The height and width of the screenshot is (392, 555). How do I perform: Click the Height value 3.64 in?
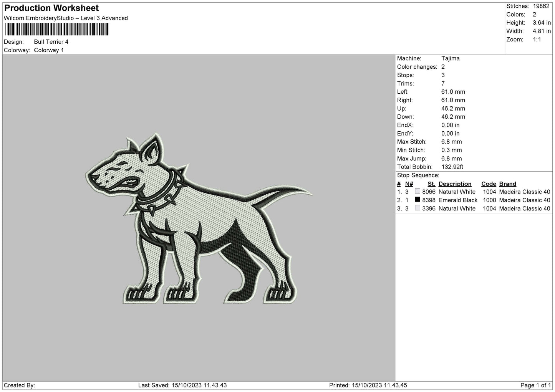pyautogui.click(x=542, y=23)
